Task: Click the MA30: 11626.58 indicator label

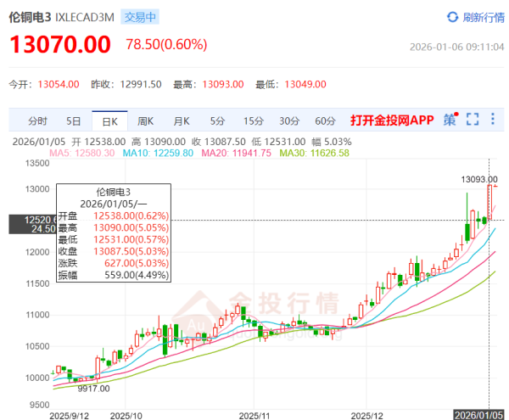Action: pyautogui.click(x=314, y=153)
